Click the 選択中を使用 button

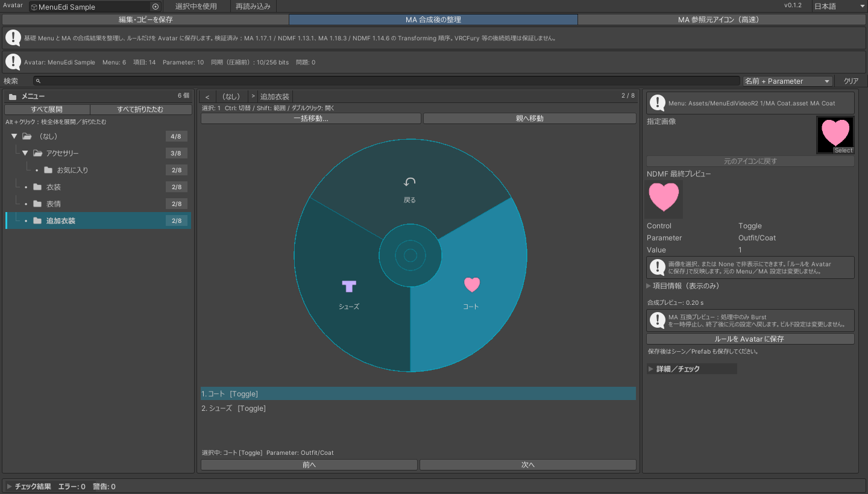196,6
